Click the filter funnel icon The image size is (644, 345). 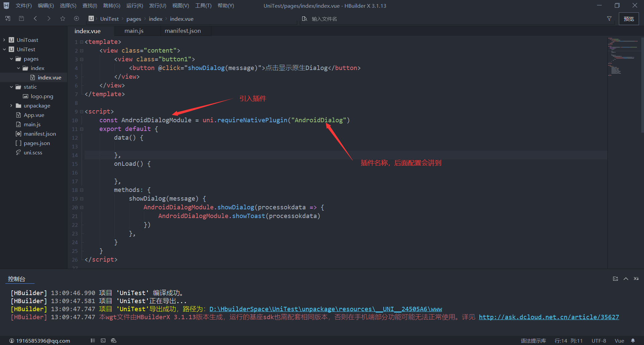609,19
